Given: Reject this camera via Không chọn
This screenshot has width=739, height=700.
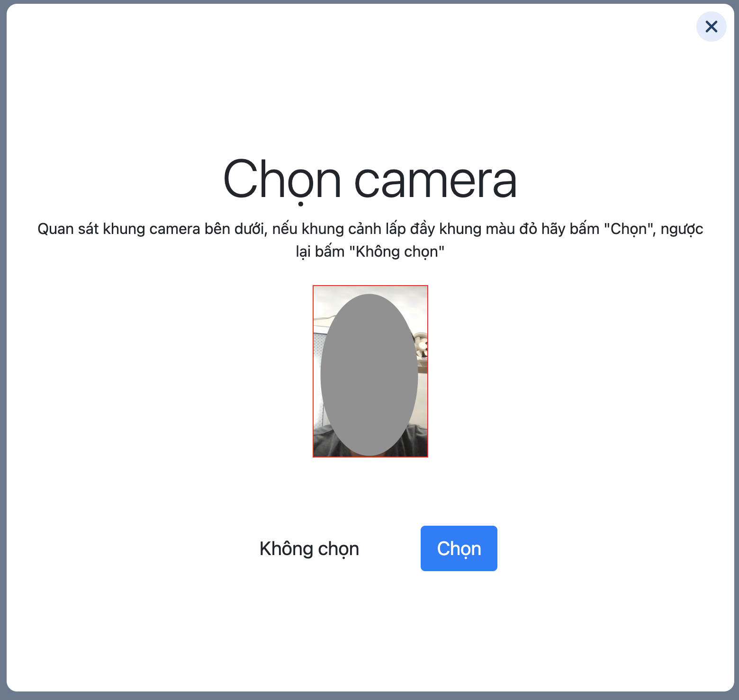Looking at the screenshot, I should click(309, 548).
